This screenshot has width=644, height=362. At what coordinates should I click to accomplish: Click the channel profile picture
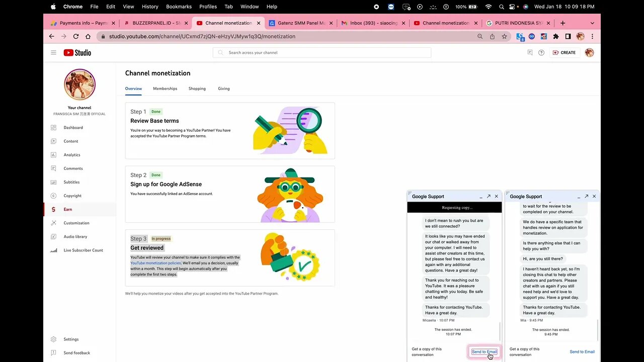click(x=79, y=84)
